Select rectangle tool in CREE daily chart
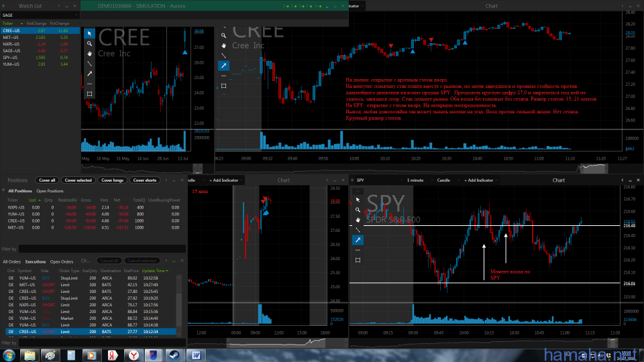Image resolution: width=644 pixels, height=362 pixels. pyautogui.click(x=89, y=94)
